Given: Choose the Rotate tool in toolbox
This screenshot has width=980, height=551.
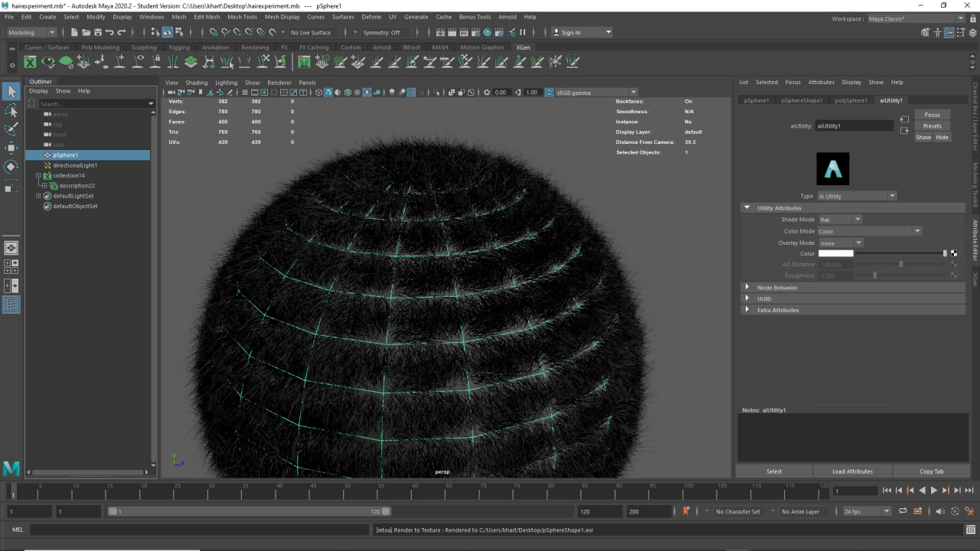Looking at the screenshot, I should click(x=11, y=166).
